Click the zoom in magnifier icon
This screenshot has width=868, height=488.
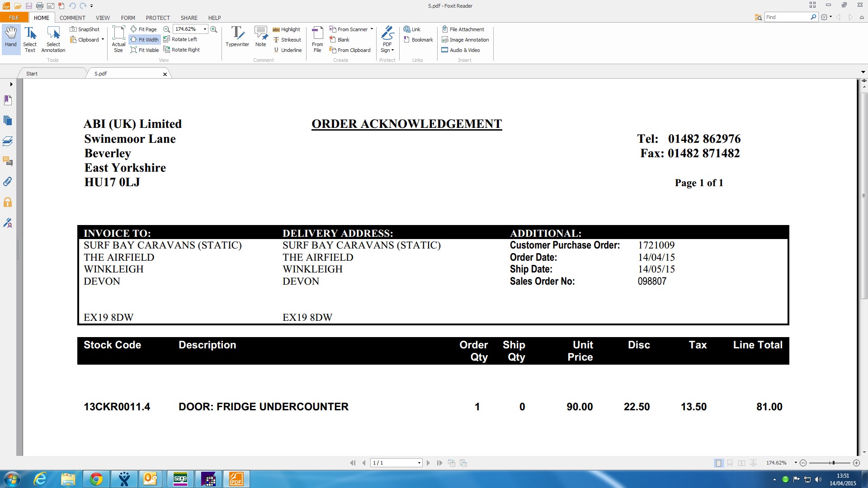(214, 29)
